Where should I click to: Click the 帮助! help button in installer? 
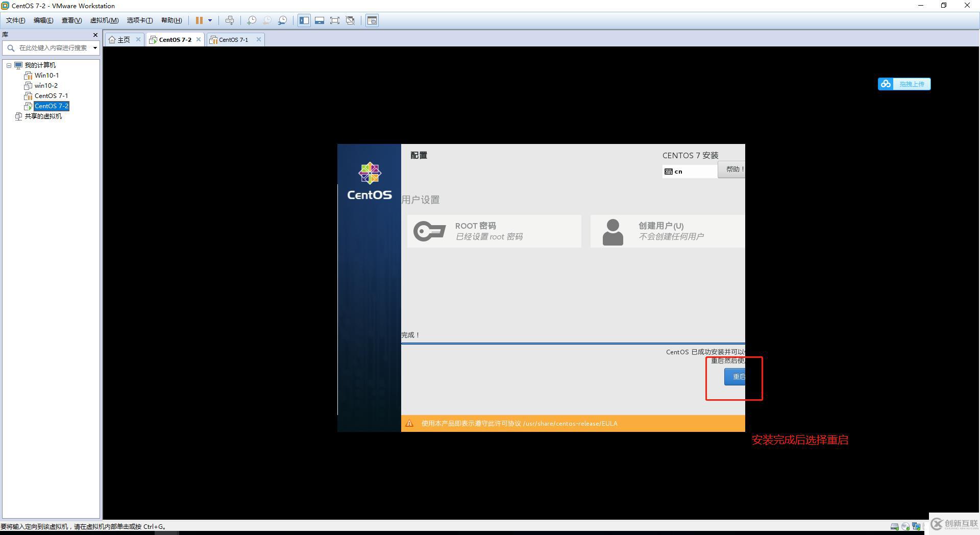point(731,169)
